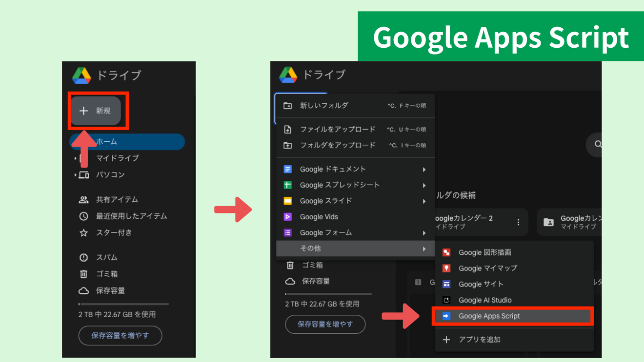Click ゴミ箱 trash icon in right panel
The width and height of the screenshot is (644, 362).
pos(290,266)
